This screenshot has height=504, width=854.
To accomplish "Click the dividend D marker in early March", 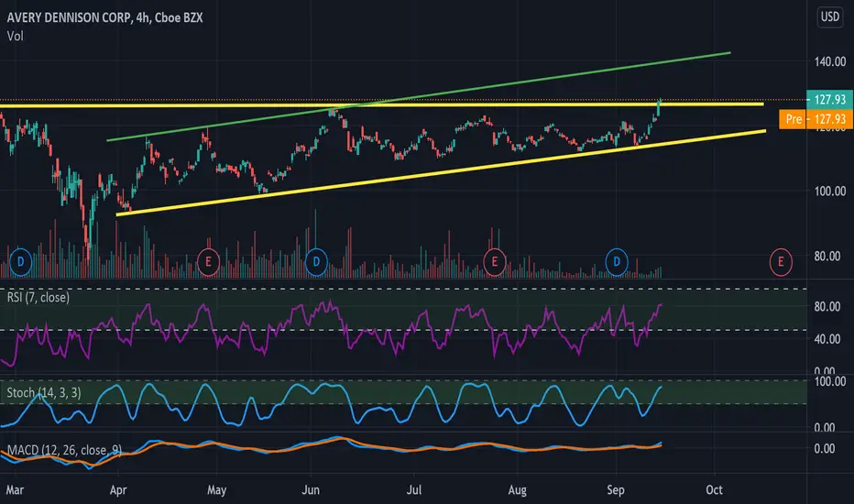I will (21, 262).
